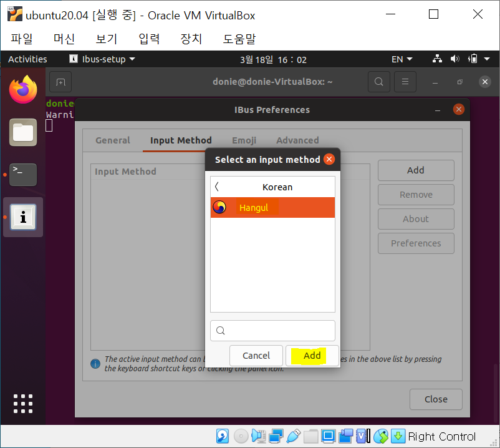This screenshot has height=448, width=500.
Task: Click the network status icon
Action: tap(437, 59)
